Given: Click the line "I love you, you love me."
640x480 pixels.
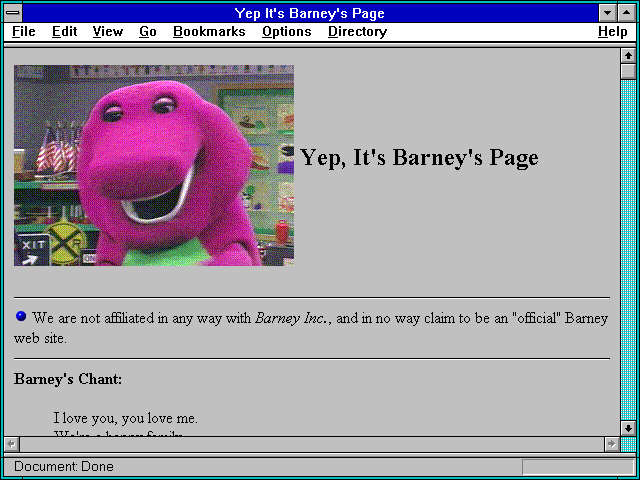Looking at the screenshot, I should tap(126, 418).
